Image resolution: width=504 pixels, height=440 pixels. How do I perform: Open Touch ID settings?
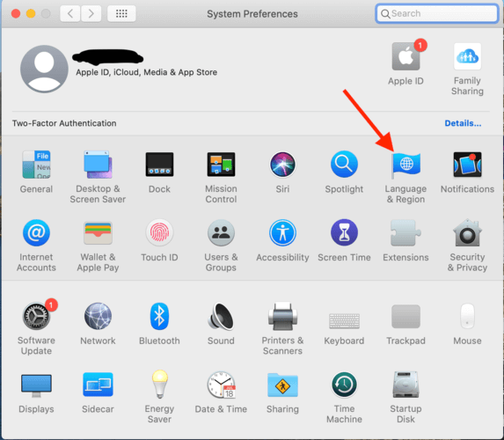159,232
